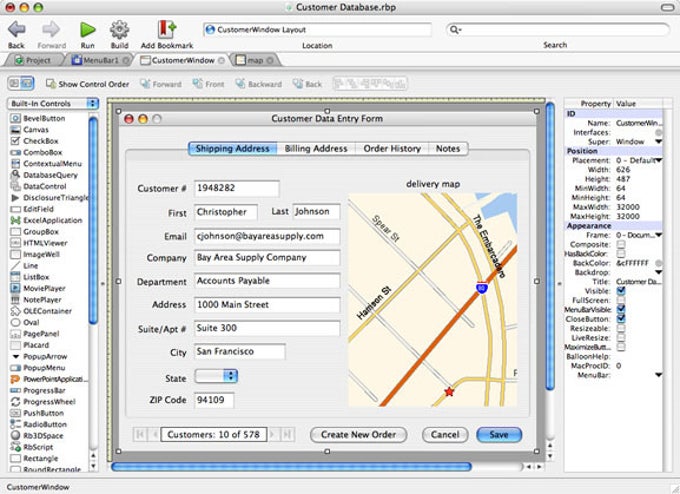Viewport: 680px width, 494px height.
Task: Click Show Control Order button
Action: coord(87,84)
